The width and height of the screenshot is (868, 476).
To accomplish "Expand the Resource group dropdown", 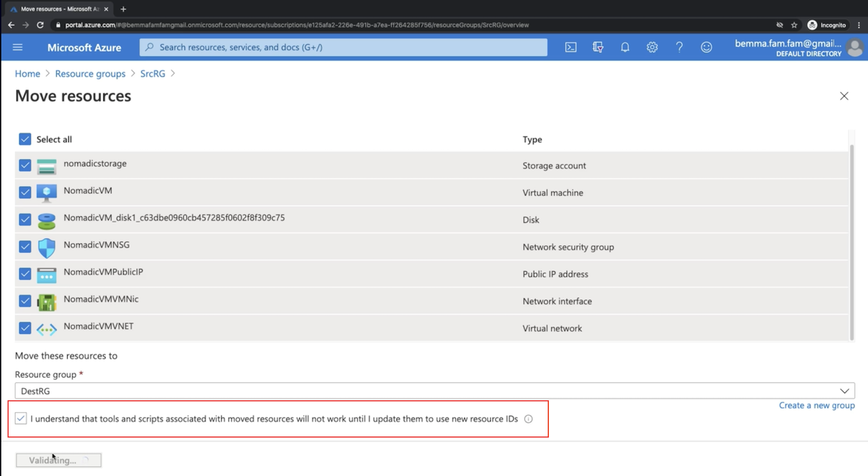I will [844, 391].
